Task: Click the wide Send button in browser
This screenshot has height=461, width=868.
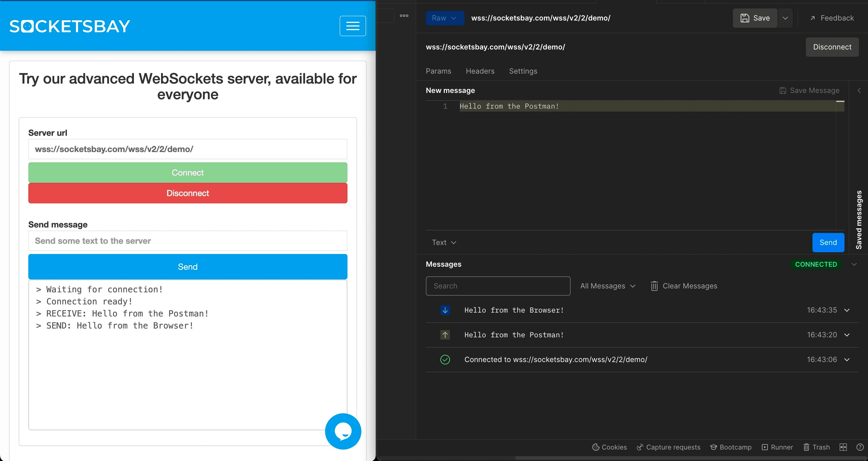Action: (188, 267)
